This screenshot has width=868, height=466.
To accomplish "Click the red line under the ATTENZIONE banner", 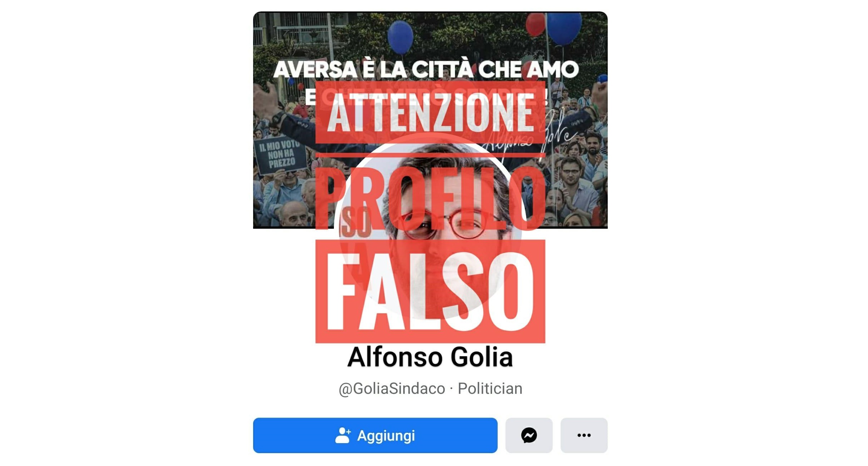I will point(430,155).
